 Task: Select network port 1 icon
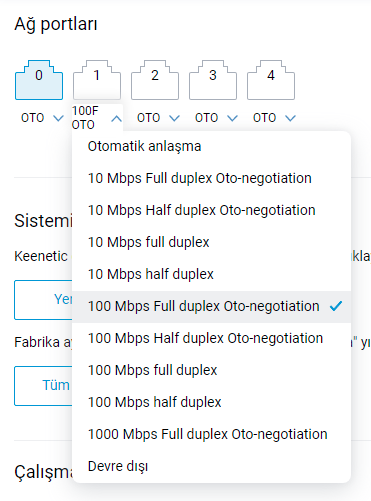(x=97, y=80)
